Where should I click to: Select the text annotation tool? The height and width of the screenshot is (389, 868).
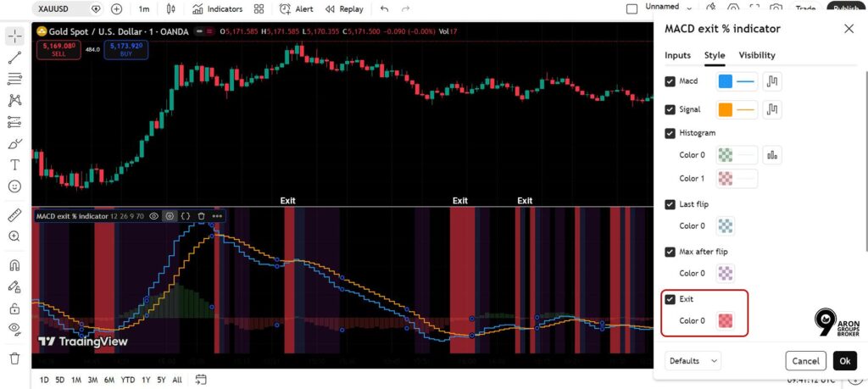15,165
